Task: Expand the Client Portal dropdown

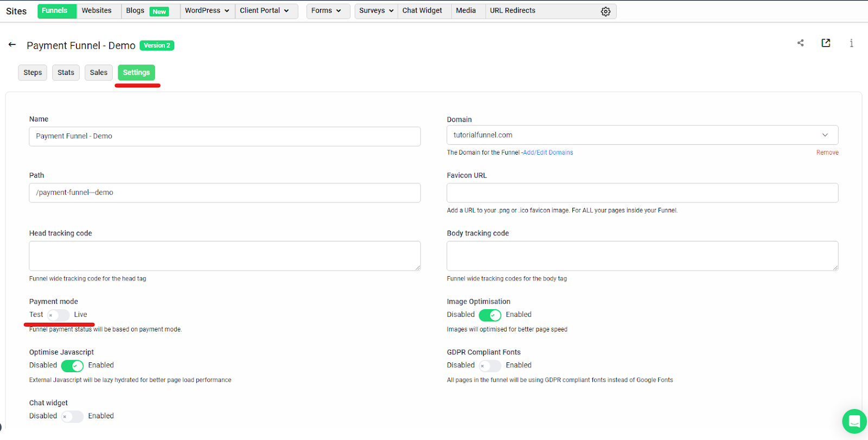Action: click(265, 11)
